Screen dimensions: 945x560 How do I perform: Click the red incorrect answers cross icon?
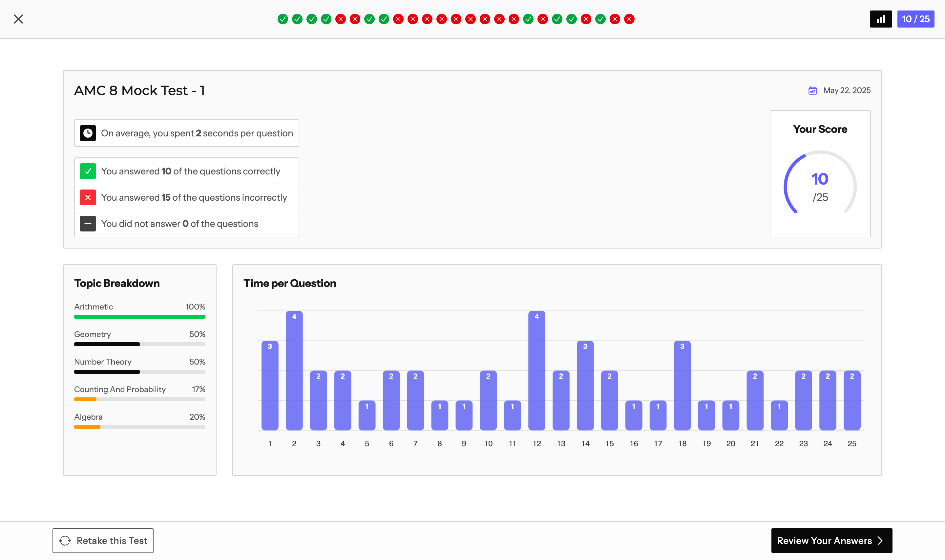tap(88, 197)
